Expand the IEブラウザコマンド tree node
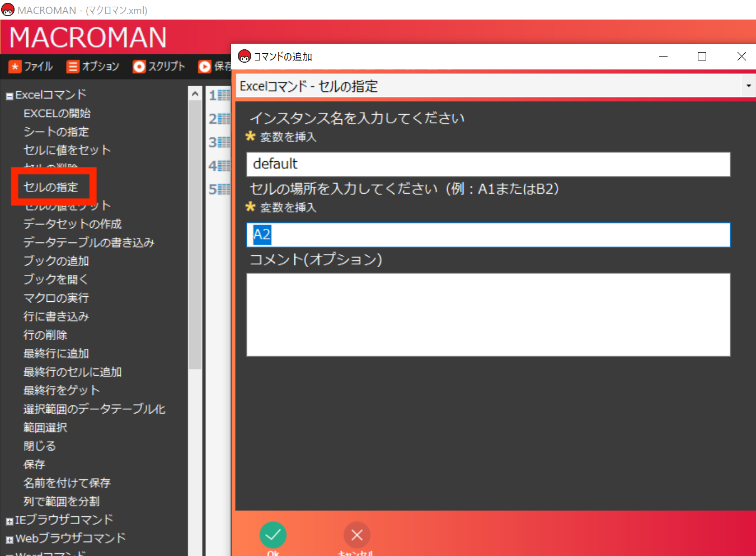 point(10,521)
